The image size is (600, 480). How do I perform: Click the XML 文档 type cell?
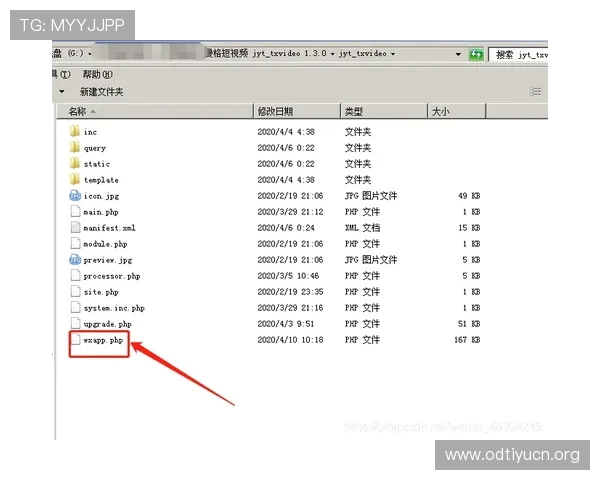tap(362, 228)
